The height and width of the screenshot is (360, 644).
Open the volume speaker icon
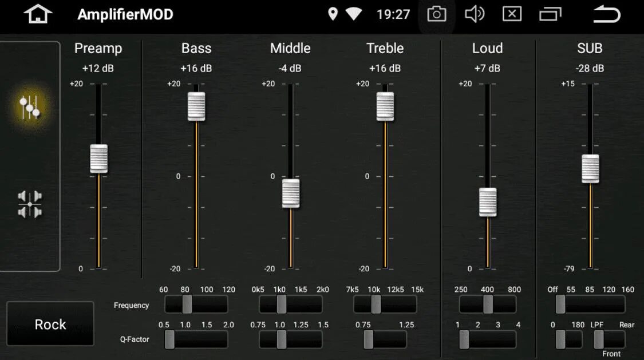click(x=475, y=14)
